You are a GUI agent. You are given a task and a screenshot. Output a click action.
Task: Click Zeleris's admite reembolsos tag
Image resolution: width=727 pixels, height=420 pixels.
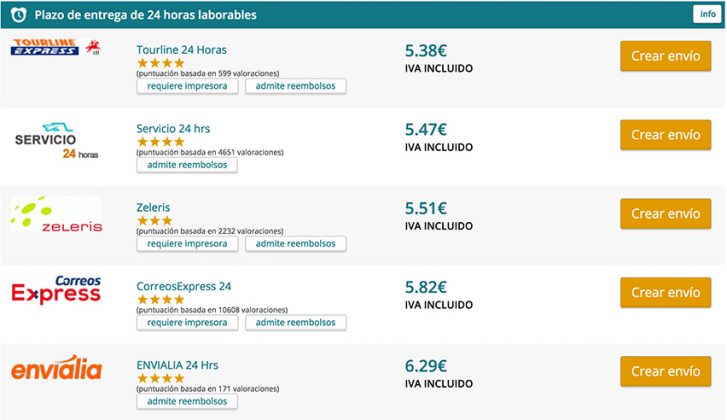point(295,244)
